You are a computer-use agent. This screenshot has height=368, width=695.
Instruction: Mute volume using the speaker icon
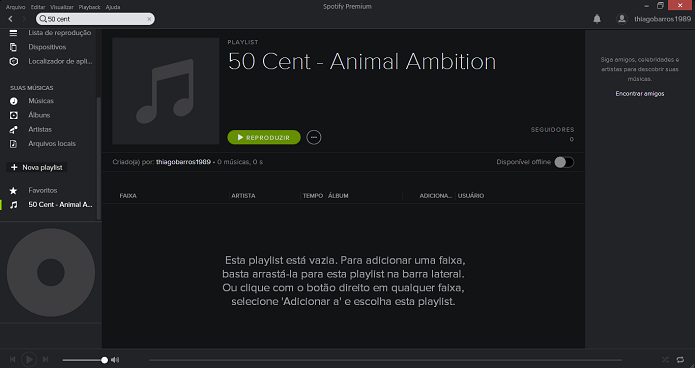point(115,360)
